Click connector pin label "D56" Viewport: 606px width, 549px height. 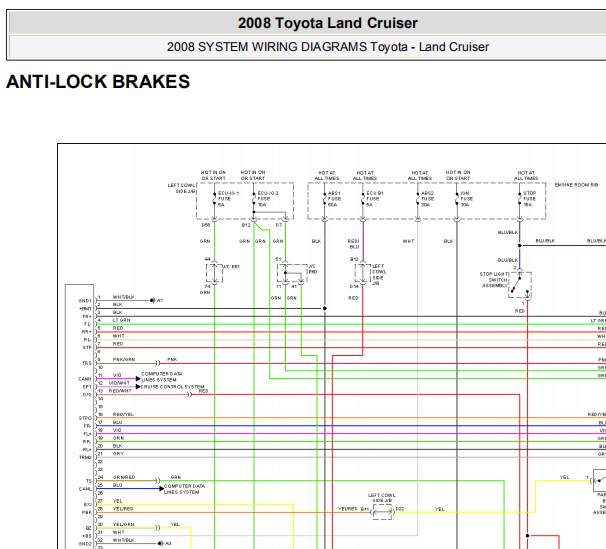pos(206,225)
